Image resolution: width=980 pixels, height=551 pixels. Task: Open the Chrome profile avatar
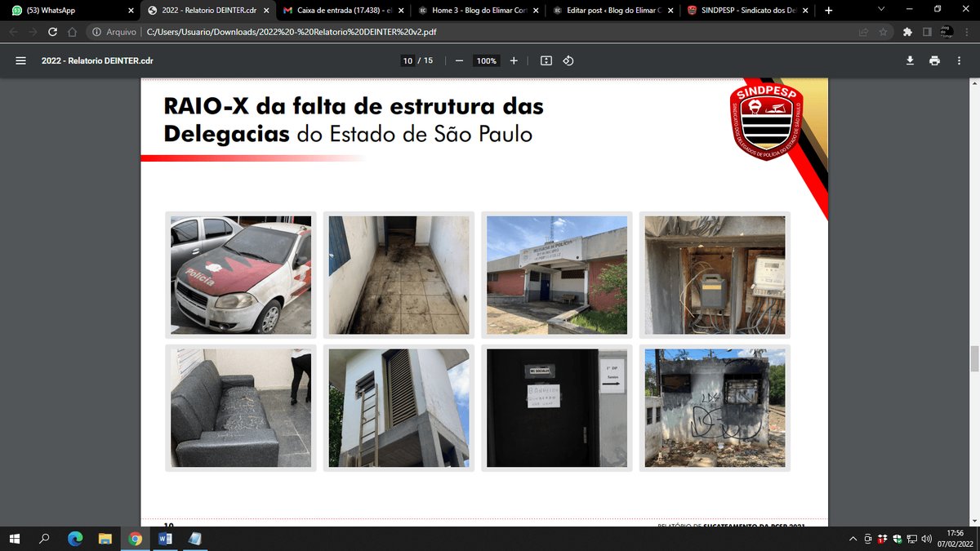(x=947, y=32)
